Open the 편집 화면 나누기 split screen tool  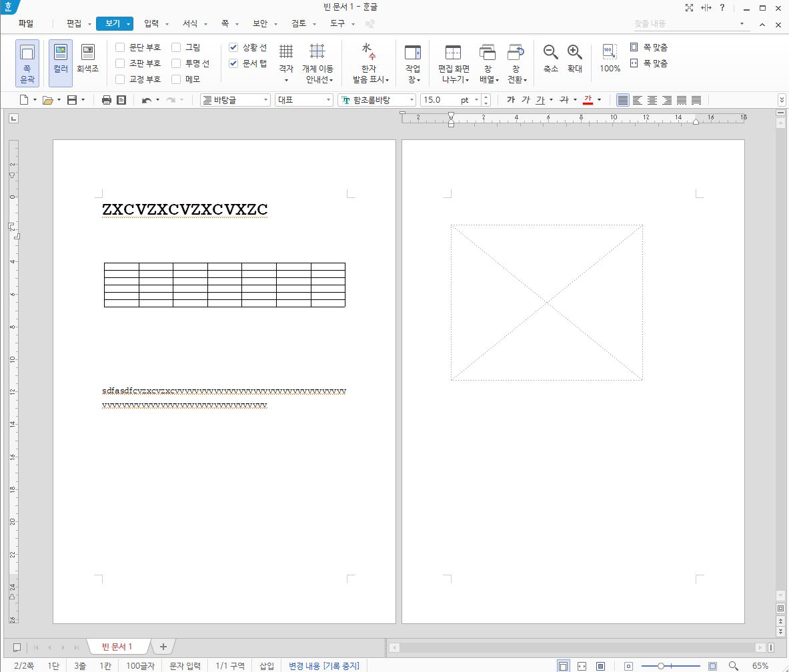[x=453, y=63]
